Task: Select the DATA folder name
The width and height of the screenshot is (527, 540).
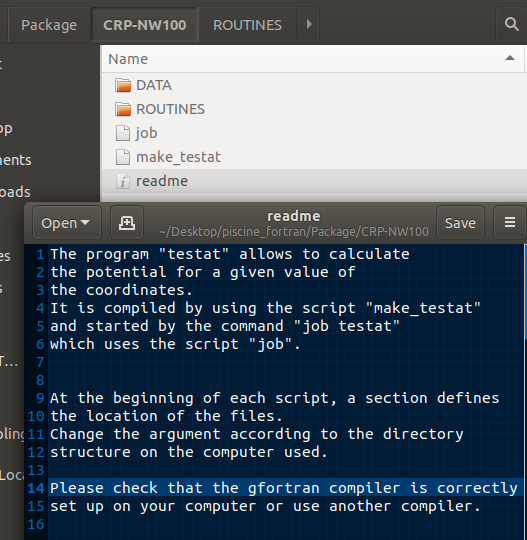Action: [154, 85]
